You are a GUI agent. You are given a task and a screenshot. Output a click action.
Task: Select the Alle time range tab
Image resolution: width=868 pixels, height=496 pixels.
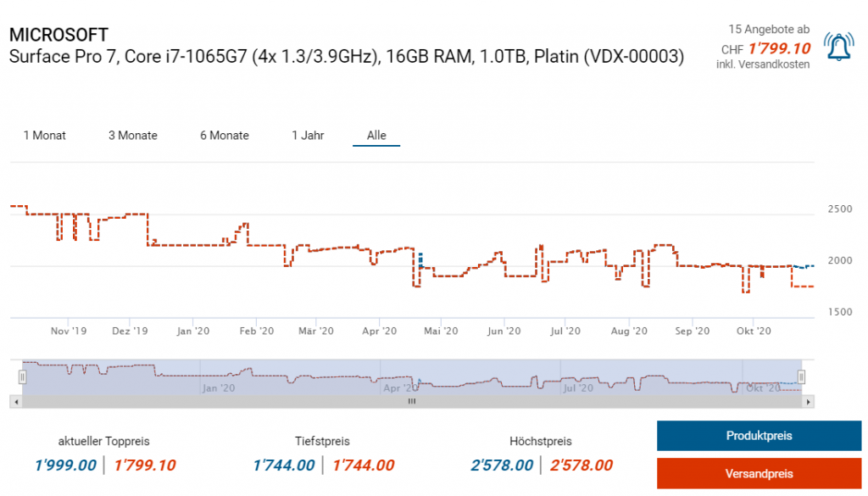click(x=376, y=136)
